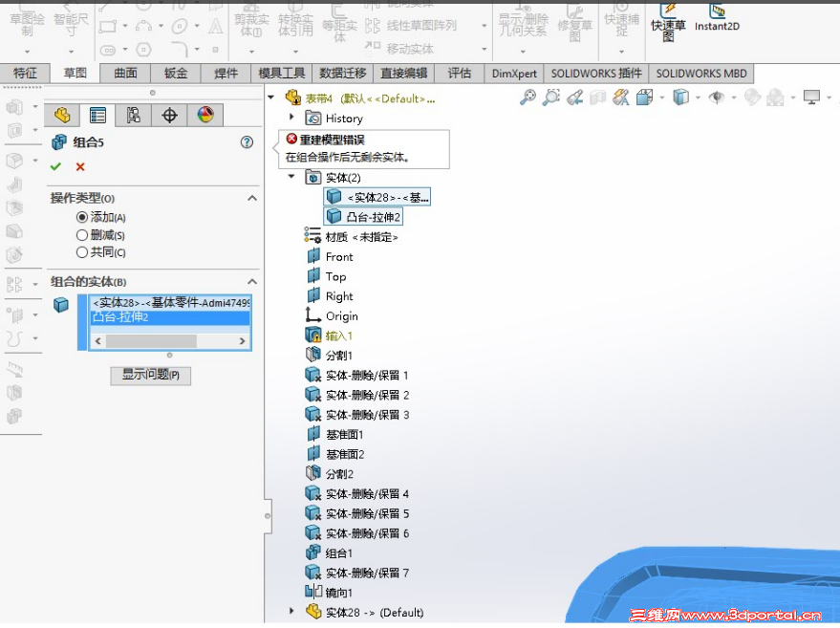840x628 pixels.
Task: Click the bodies list horizontal scrollbar
Action: click(x=170, y=341)
